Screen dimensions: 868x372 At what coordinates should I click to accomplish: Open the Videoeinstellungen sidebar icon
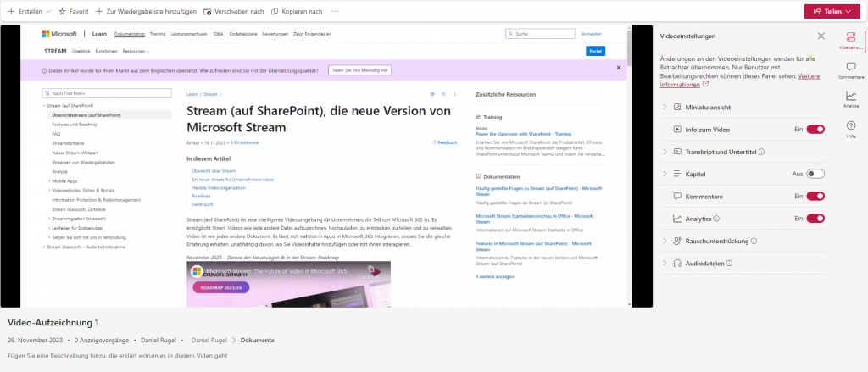[x=851, y=41]
